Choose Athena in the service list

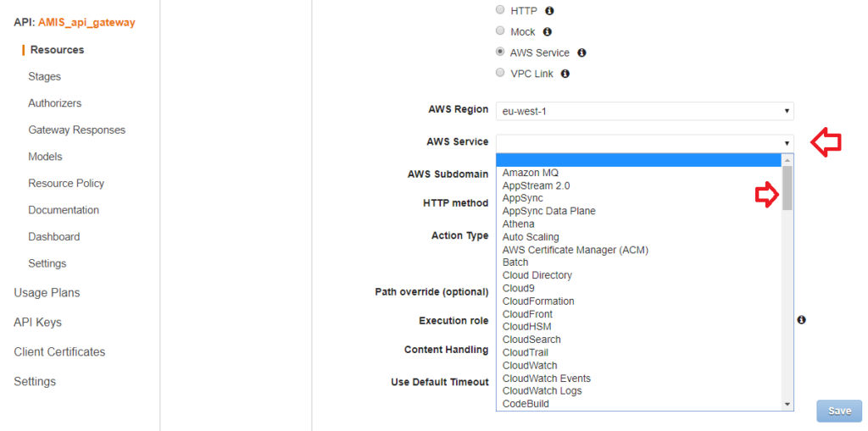[x=519, y=224]
